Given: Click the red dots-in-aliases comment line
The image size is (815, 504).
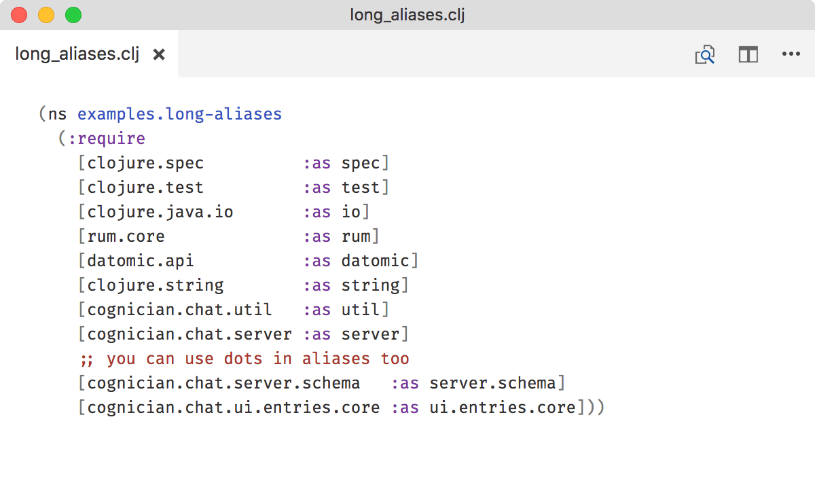Looking at the screenshot, I should click(x=244, y=359).
